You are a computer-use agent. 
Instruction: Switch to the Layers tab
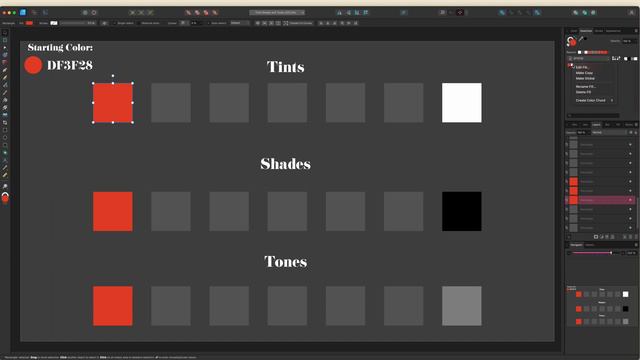point(596,124)
